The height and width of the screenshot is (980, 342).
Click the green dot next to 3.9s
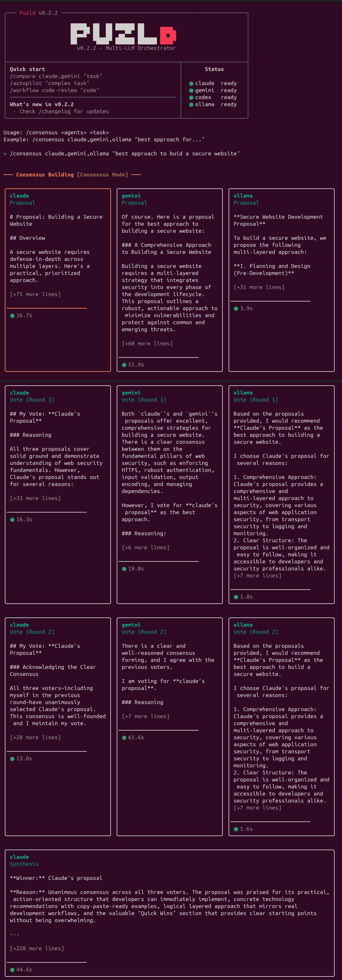236,309
